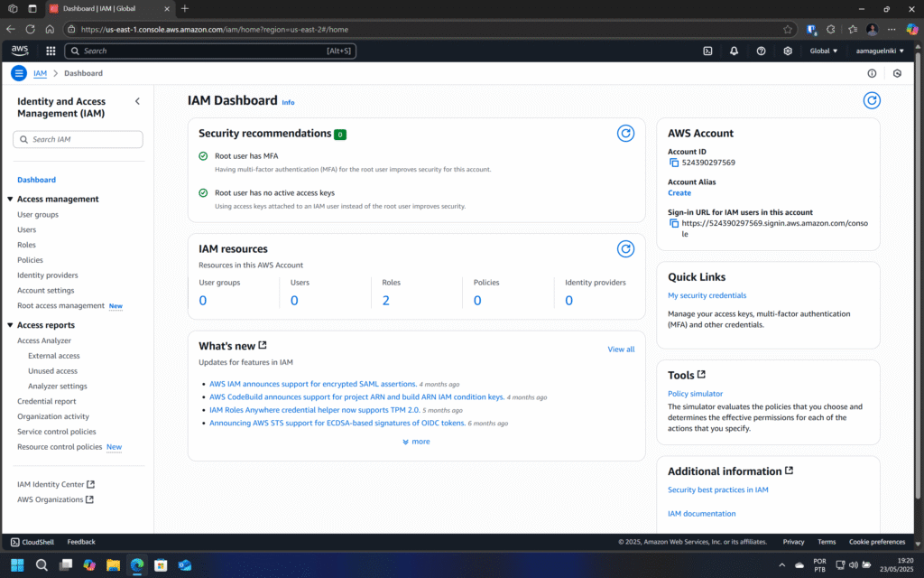The height and width of the screenshot is (578, 924).
Task: Open the Info link beside IAM Dashboard
Action: tap(288, 103)
